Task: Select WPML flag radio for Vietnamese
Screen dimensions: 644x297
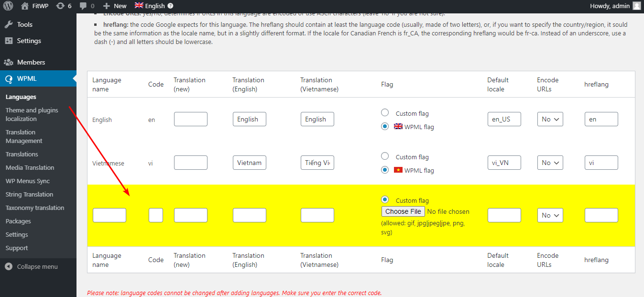Action: click(385, 170)
